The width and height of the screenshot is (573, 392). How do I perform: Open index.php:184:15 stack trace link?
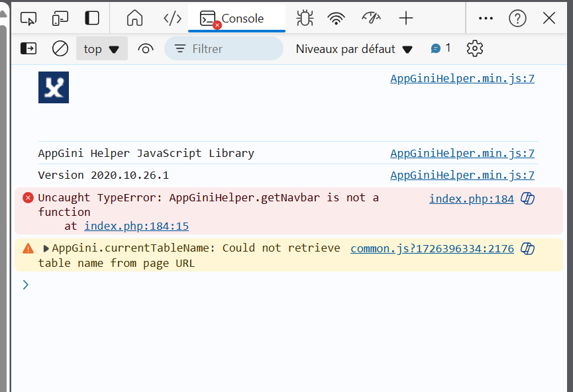coord(136,226)
